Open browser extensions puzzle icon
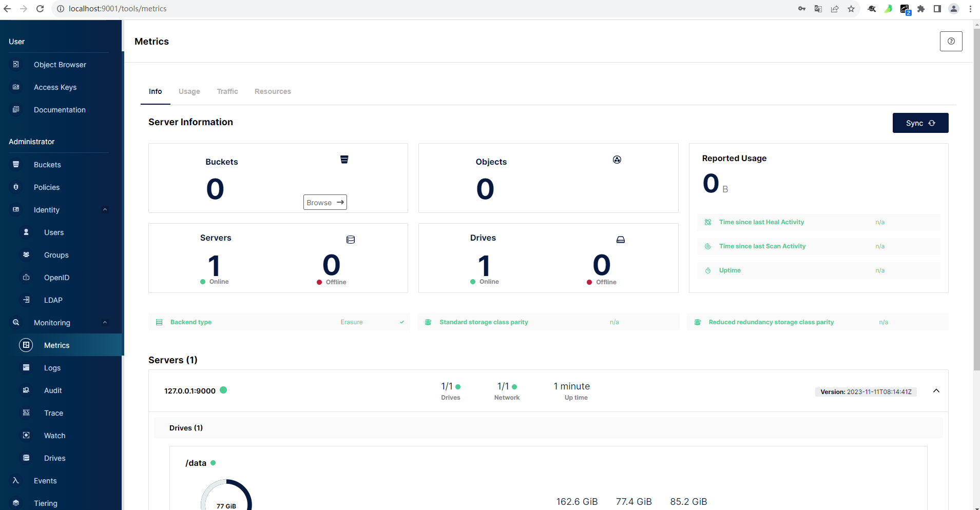This screenshot has height=510, width=980. pyautogui.click(x=921, y=9)
